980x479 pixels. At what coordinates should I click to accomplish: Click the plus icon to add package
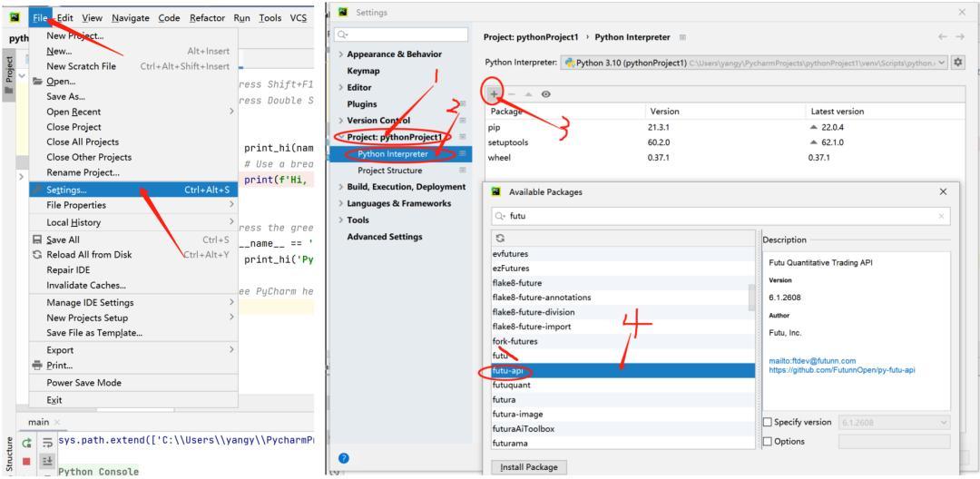pos(494,94)
